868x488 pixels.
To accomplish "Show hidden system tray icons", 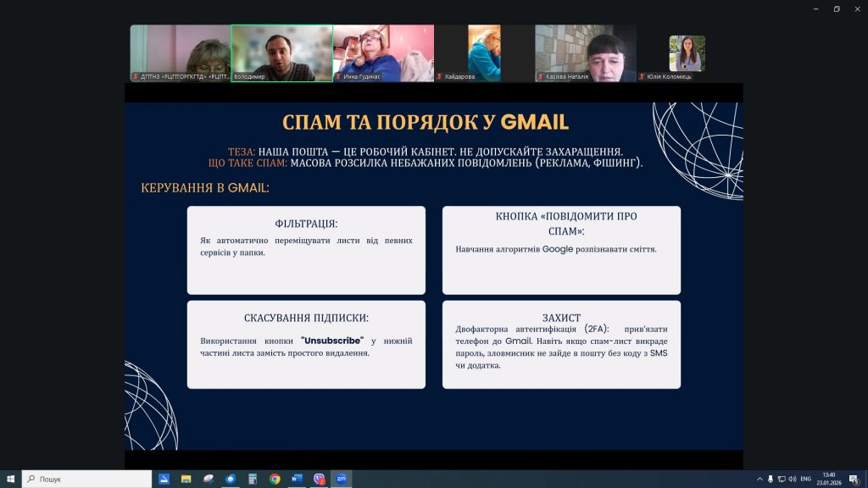I will (759, 479).
